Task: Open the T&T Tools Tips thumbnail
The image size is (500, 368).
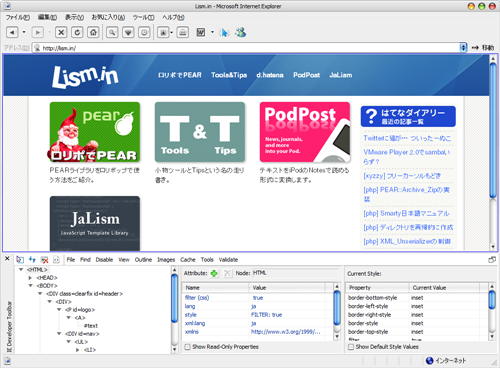Action: pos(200,132)
